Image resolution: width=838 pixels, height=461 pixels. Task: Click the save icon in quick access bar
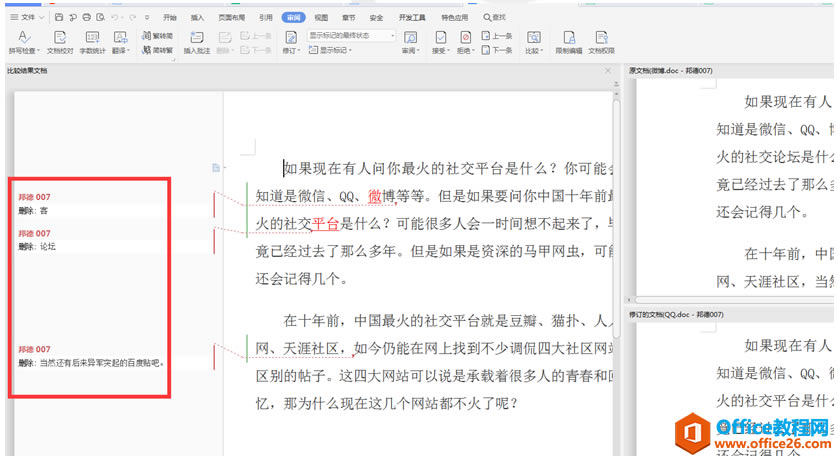(60, 17)
